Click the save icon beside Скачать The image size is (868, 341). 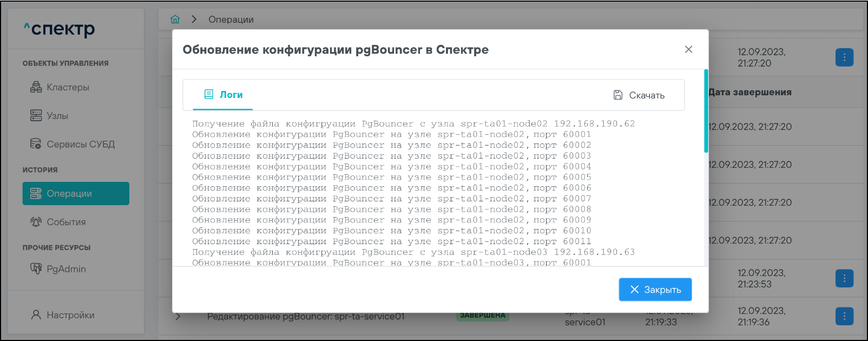tap(618, 95)
